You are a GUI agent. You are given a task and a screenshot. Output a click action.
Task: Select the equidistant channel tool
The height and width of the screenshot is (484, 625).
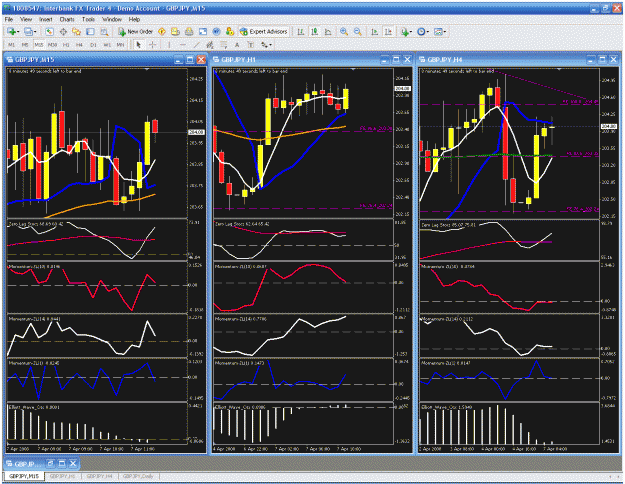pos(210,45)
